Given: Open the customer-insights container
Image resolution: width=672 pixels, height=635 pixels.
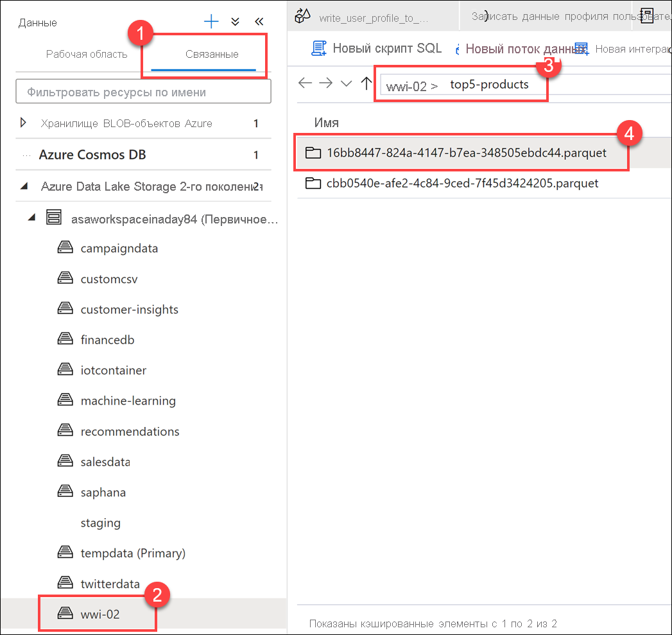Looking at the screenshot, I should point(130,309).
